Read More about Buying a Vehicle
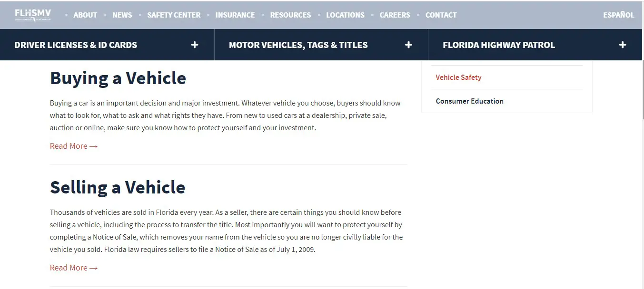Screen dimensions: 644x289 pyautogui.click(x=74, y=146)
